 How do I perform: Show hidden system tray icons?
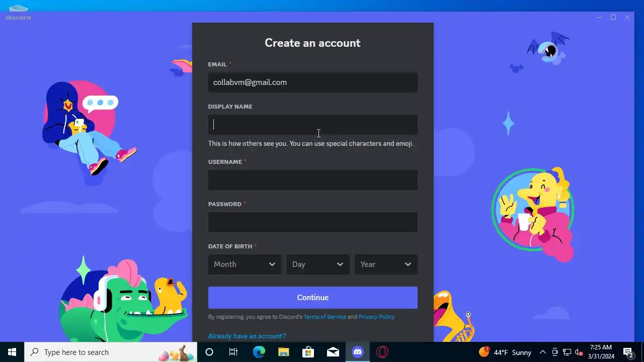543,352
